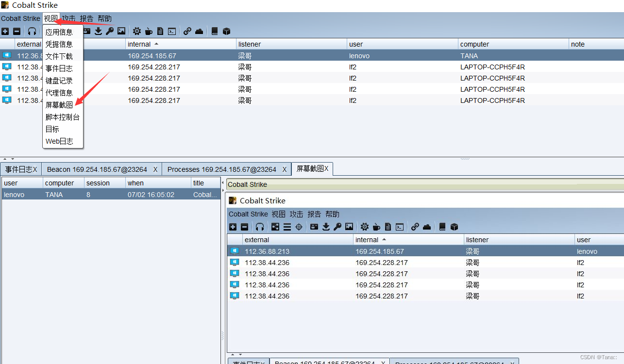Click the when column header in screenshot list
624x364 pixels.
click(158, 183)
